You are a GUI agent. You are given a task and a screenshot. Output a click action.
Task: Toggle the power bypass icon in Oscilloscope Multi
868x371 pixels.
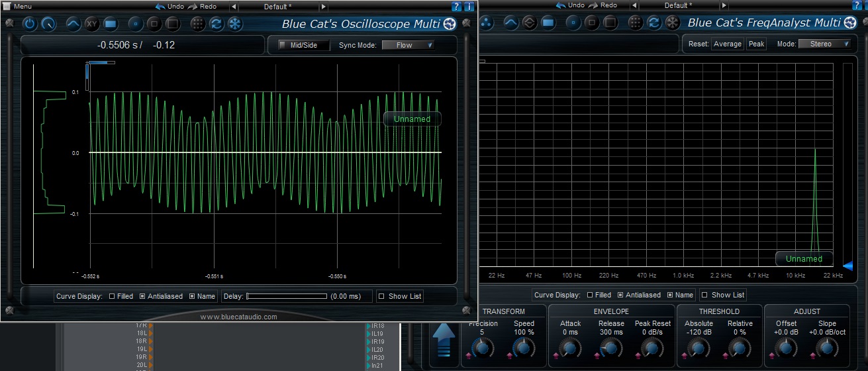point(30,24)
